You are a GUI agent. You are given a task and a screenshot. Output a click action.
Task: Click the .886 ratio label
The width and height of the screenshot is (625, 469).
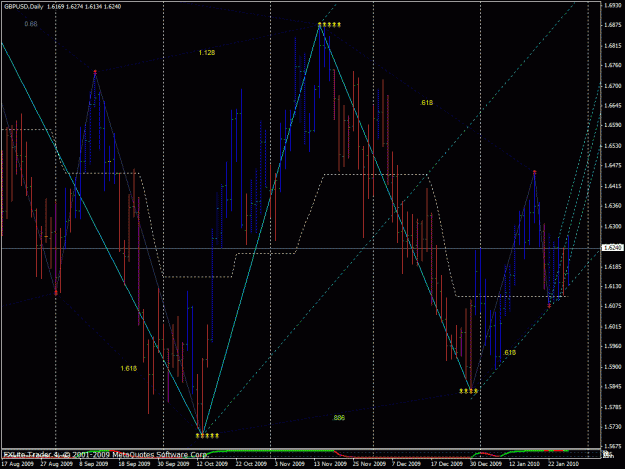click(338, 418)
